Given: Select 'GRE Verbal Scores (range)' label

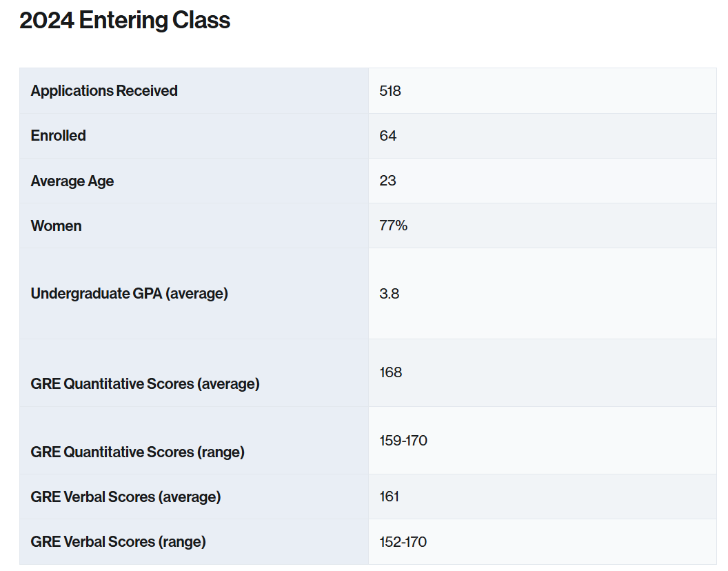Looking at the screenshot, I should click(118, 542).
